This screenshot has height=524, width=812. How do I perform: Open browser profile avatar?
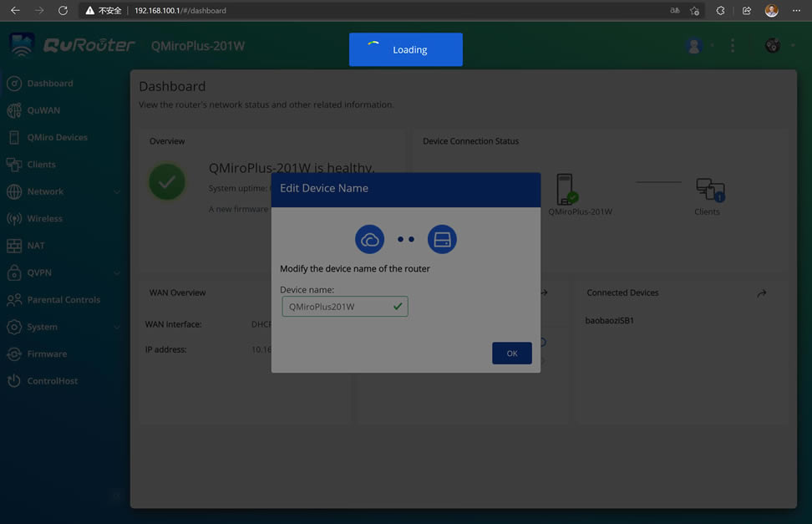(772, 10)
